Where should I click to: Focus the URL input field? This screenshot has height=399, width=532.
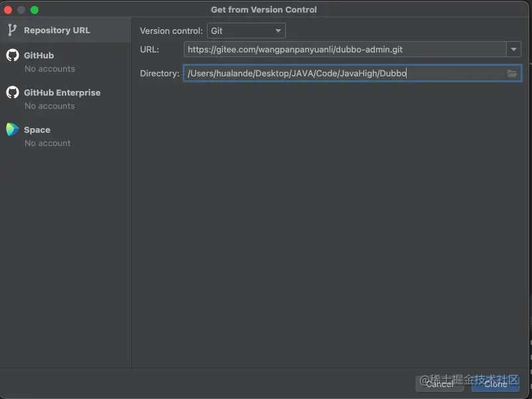click(x=345, y=50)
